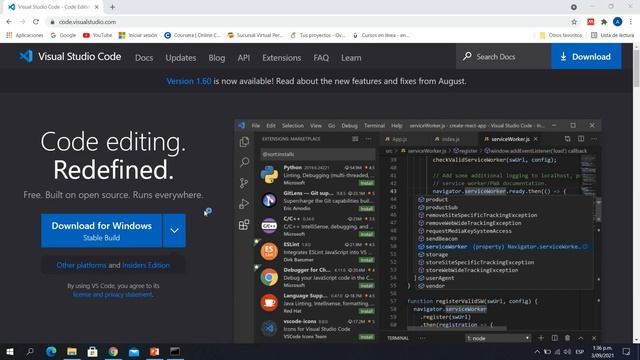The width and height of the screenshot is (640, 360).
Task: Open the Windows notification center icon
Action: (627, 351)
